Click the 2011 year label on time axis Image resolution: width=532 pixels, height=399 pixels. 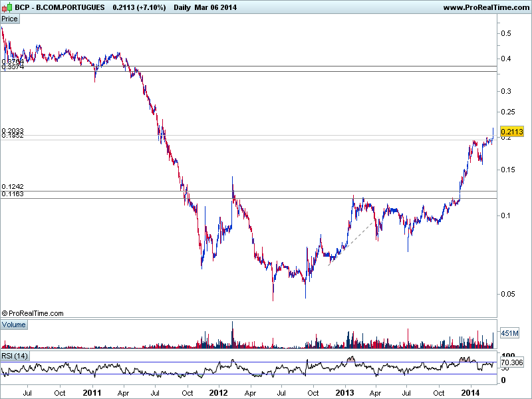(92, 393)
